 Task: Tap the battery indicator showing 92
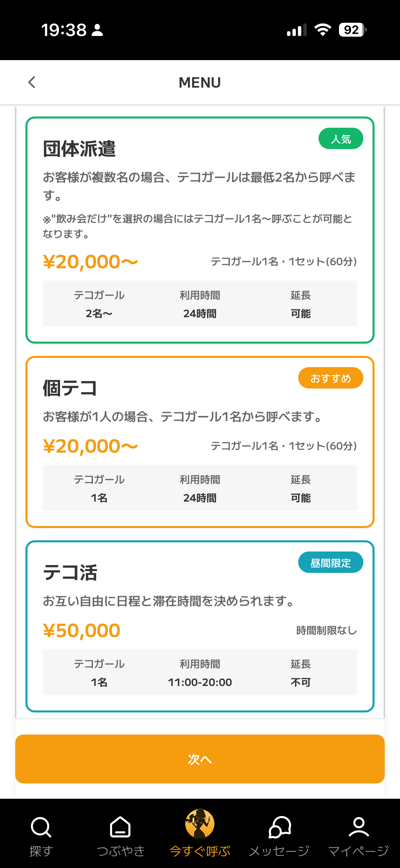[352, 30]
